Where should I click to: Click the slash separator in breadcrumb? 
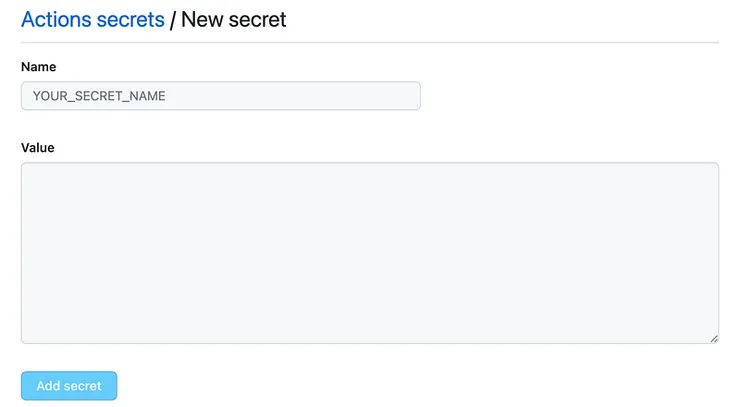click(173, 19)
